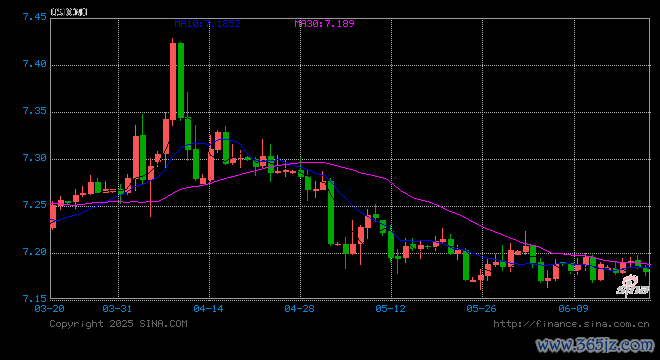Screen dimensions: 660x360
Task: Click the tallest red candlestick near 7.42
Action: pos(173,81)
